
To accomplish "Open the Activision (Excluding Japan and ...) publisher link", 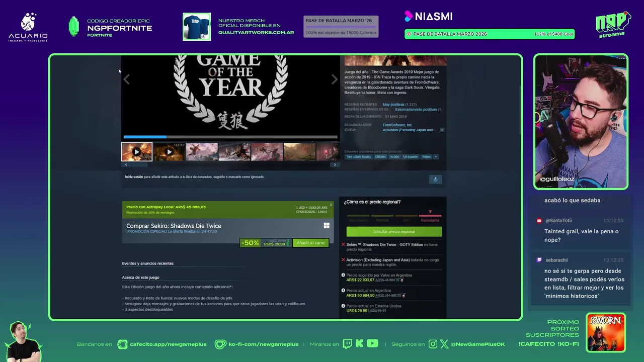I will click(410, 130).
